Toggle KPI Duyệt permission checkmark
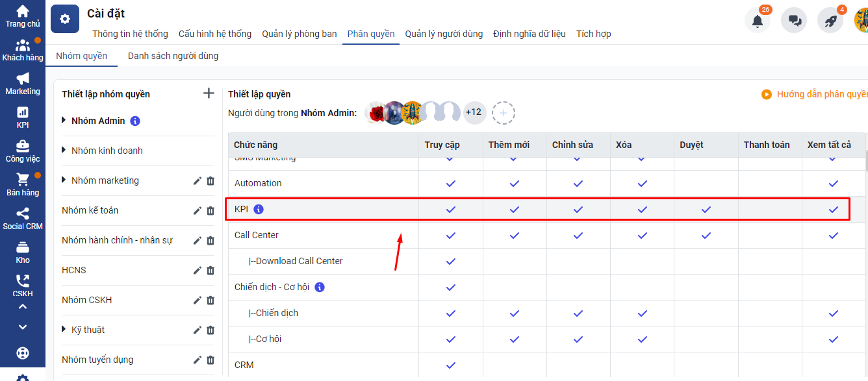This screenshot has width=868, height=381. 706,210
